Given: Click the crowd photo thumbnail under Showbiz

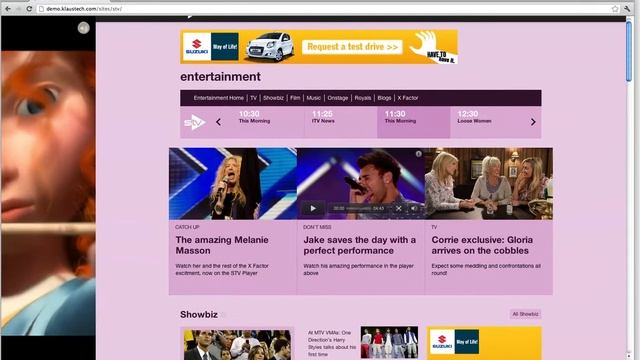Looking at the screenshot, I should click(x=237, y=344).
